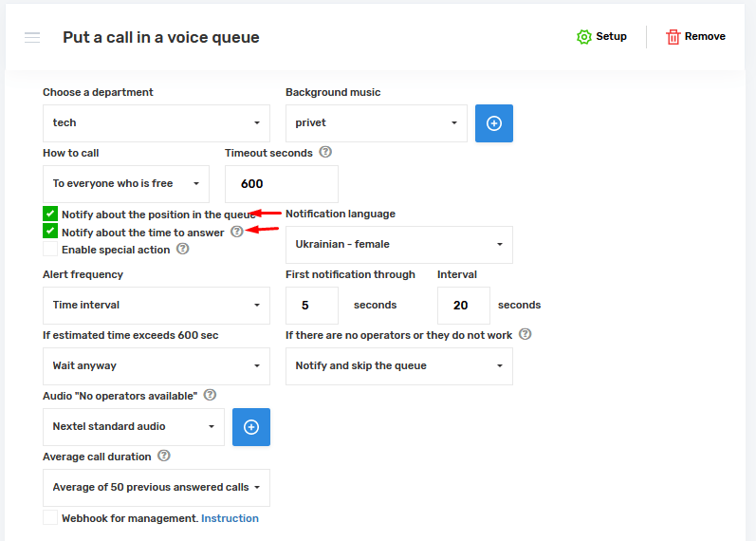
Task: Enable special action checkbox
Action: coord(50,250)
